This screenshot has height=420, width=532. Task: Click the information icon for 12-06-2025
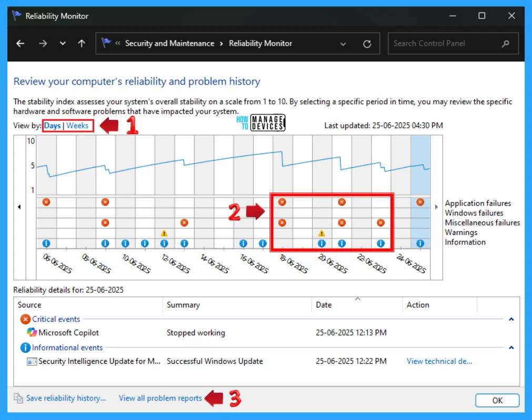tap(164, 243)
